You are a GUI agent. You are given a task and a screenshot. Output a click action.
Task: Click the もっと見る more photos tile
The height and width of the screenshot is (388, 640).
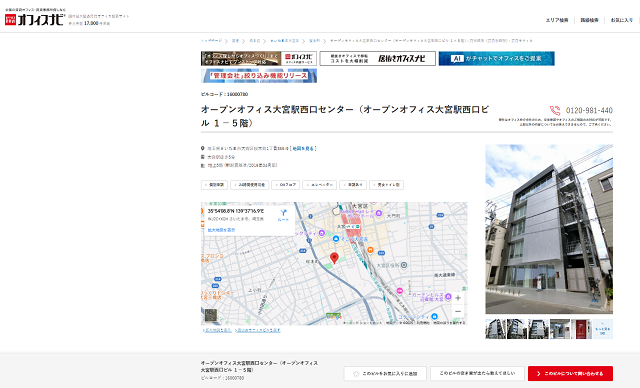click(602, 329)
